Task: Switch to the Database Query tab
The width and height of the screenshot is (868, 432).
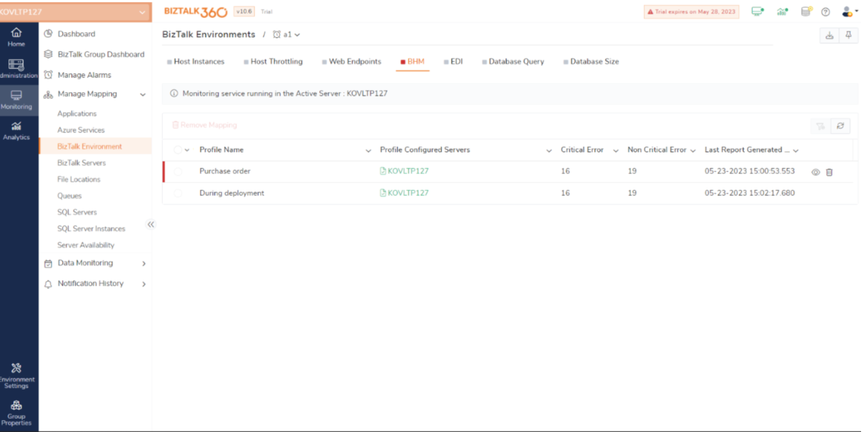Action: [516, 62]
